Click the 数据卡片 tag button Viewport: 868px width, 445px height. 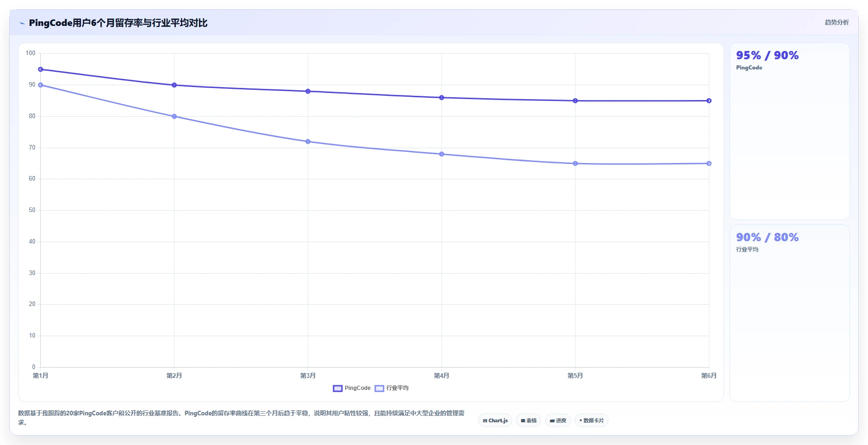[591, 420]
